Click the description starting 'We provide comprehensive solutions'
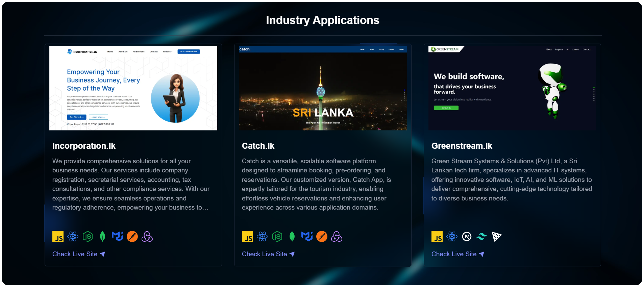The width and height of the screenshot is (644, 287). point(131,184)
